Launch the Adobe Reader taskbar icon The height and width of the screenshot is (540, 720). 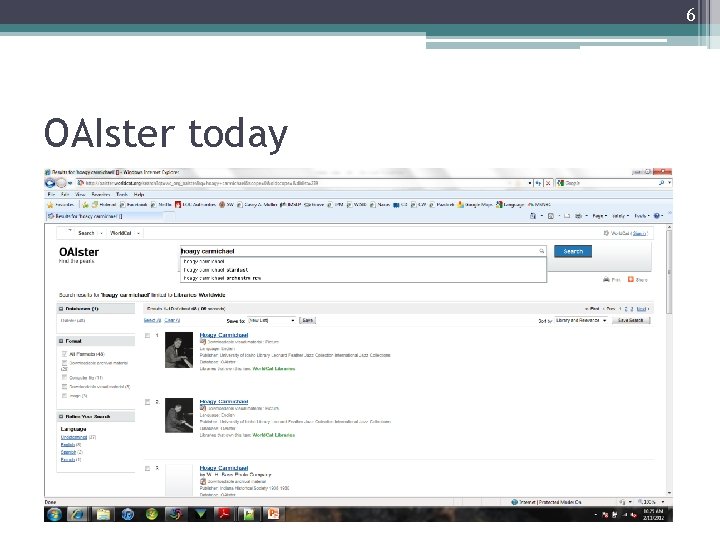pyautogui.click(x=224, y=514)
